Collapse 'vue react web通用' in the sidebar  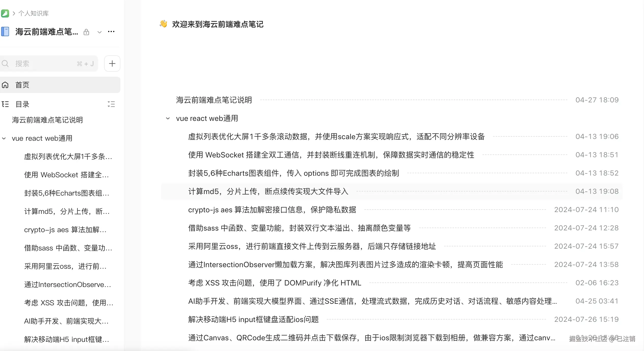pos(4,138)
